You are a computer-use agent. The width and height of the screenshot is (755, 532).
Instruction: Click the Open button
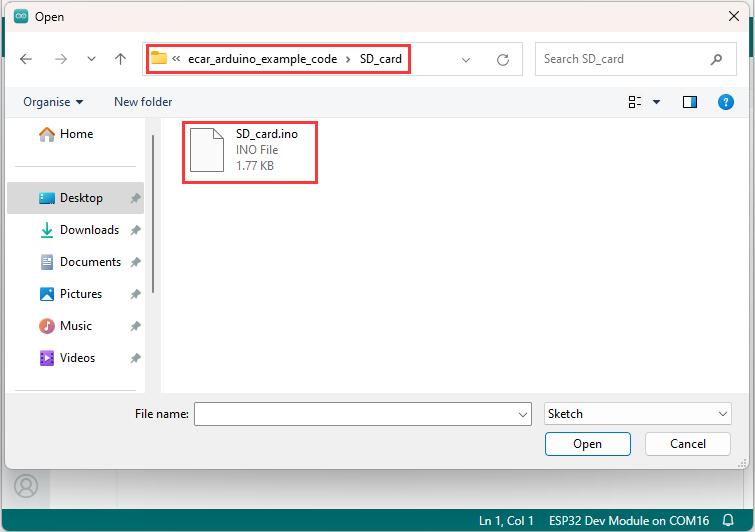587,444
